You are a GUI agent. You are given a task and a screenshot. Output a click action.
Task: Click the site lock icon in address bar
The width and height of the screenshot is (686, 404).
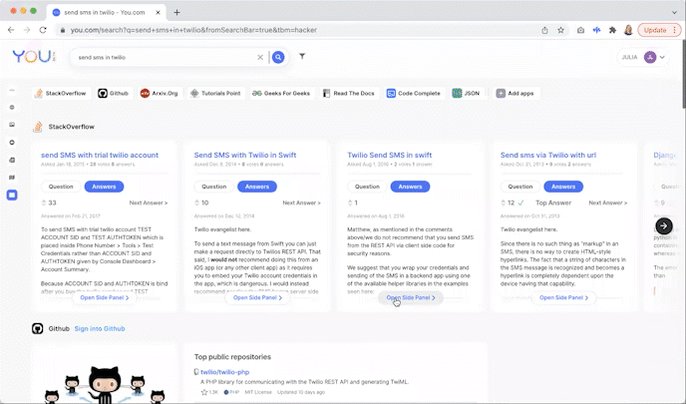[x=63, y=30]
